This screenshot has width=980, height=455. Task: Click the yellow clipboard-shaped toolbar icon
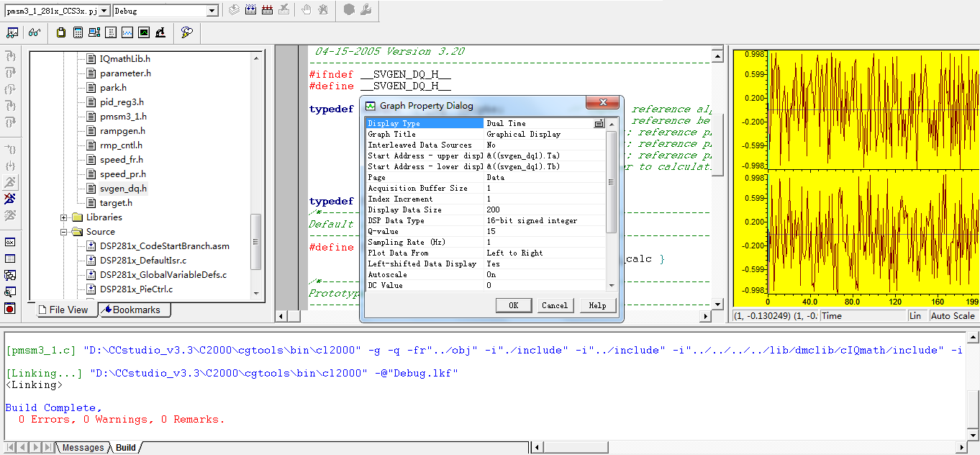[x=60, y=32]
